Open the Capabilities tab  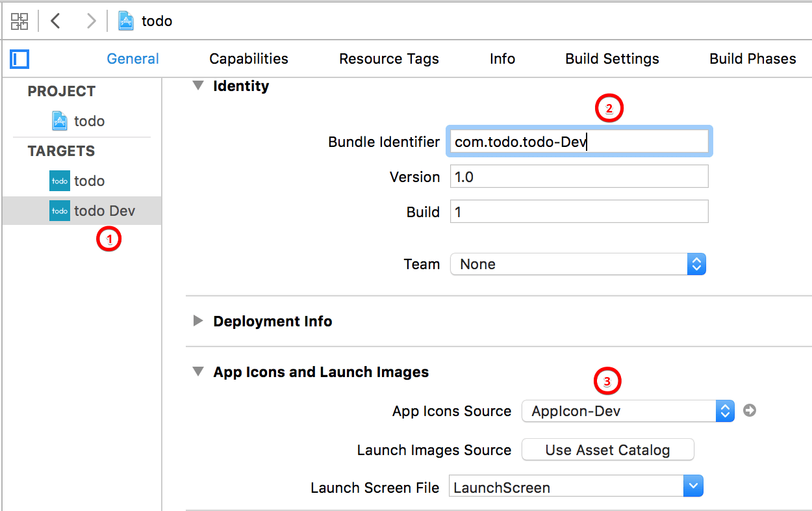point(249,59)
